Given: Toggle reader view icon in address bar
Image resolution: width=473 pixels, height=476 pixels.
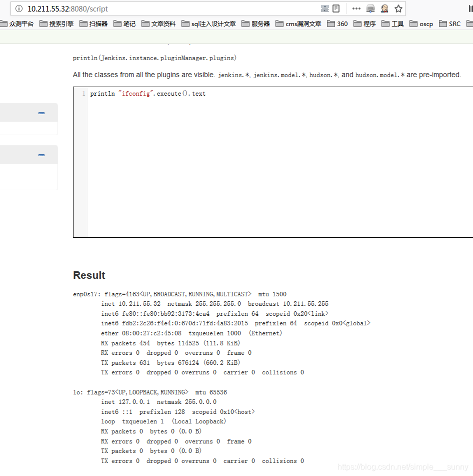Looking at the screenshot, I should coord(336,9).
